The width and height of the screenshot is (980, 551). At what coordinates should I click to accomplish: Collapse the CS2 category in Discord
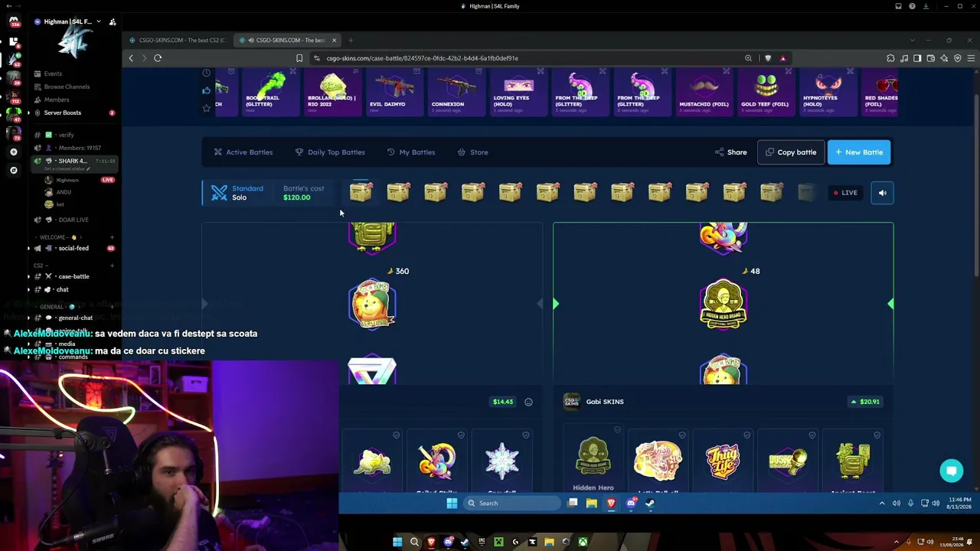coord(39,266)
